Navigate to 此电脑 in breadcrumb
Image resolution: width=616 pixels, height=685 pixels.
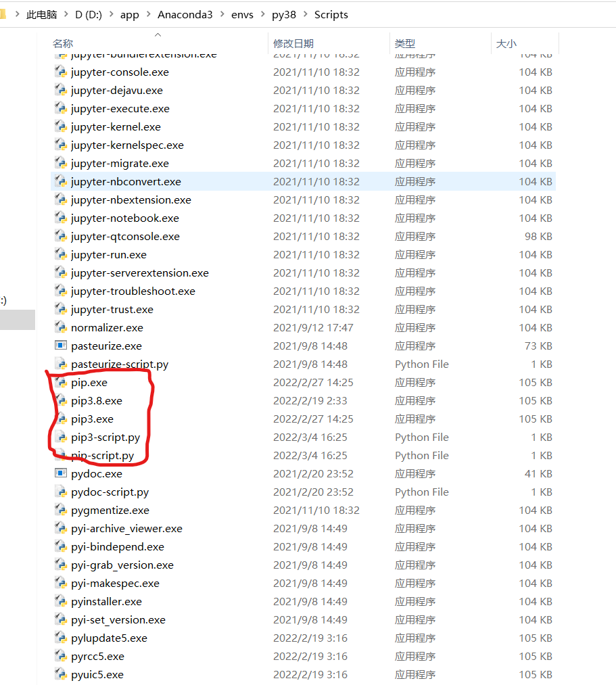tap(41, 14)
